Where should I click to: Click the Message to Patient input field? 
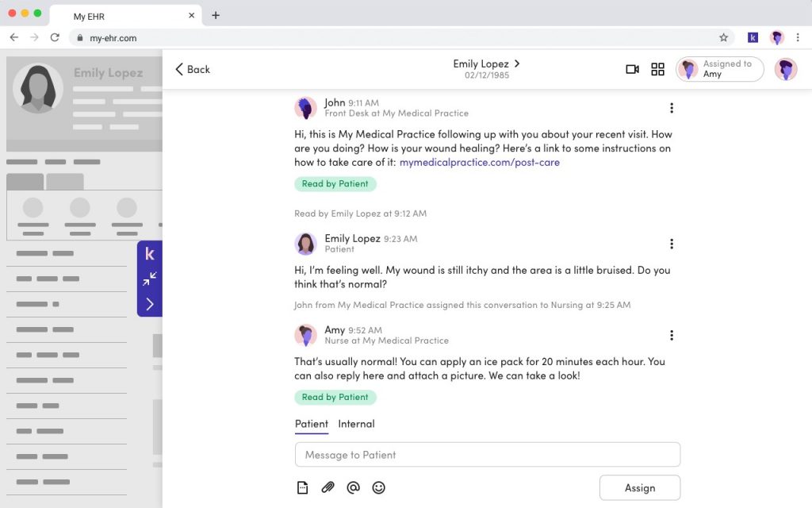click(x=487, y=454)
